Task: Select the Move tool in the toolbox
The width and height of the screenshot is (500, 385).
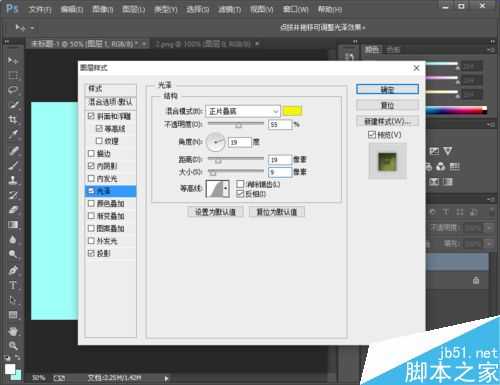Action: [x=13, y=60]
